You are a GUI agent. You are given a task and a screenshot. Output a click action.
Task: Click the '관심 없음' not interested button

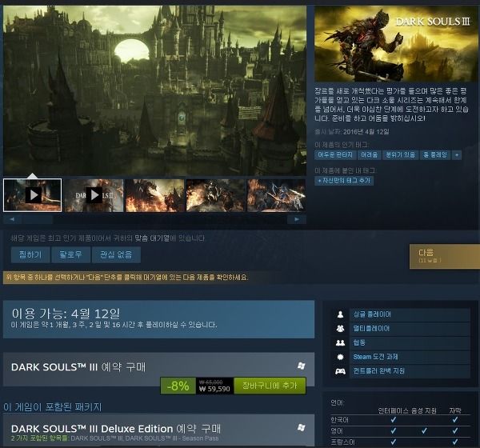point(116,254)
